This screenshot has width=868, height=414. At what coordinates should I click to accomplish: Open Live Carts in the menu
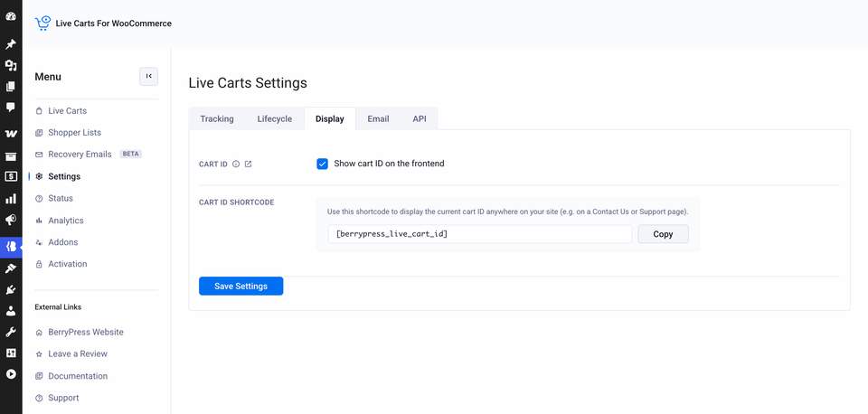pyautogui.click(x=68, y=110)
